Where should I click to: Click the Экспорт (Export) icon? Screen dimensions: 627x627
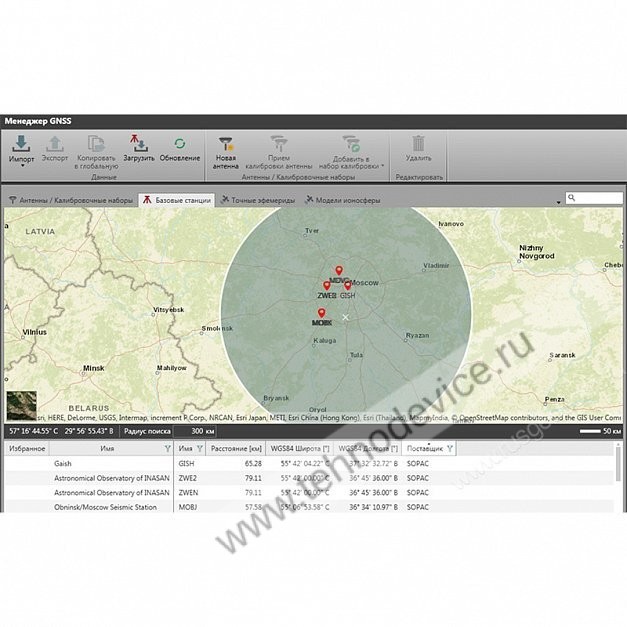coord(55,144)
